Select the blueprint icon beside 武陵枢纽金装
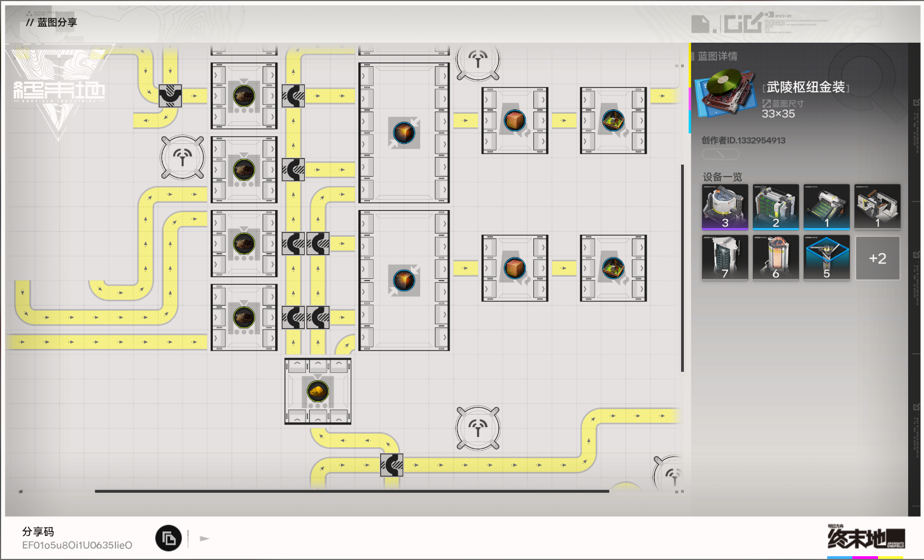 pos(725,92)
